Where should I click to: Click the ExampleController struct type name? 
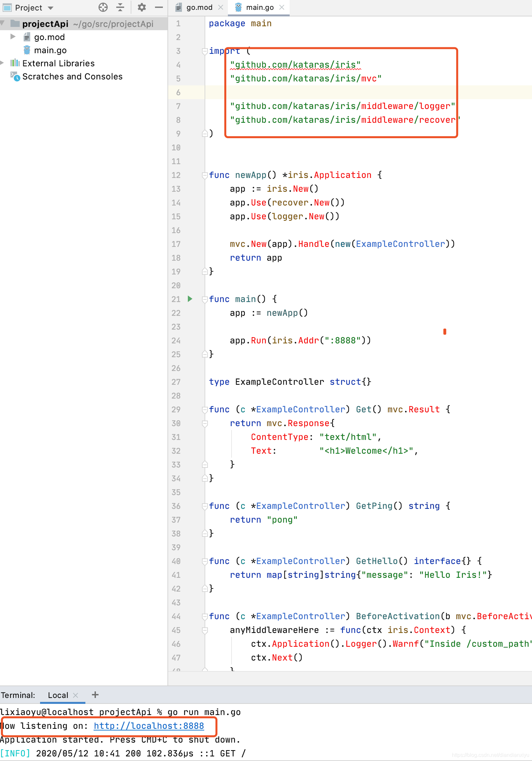[x=279, y=382]
